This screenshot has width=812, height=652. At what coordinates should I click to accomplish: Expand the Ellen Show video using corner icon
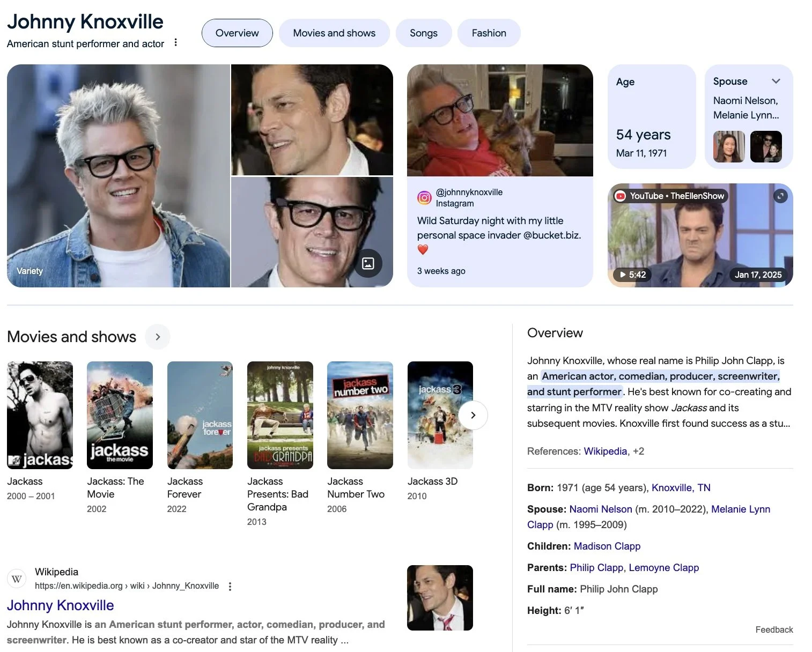point(780,196)
